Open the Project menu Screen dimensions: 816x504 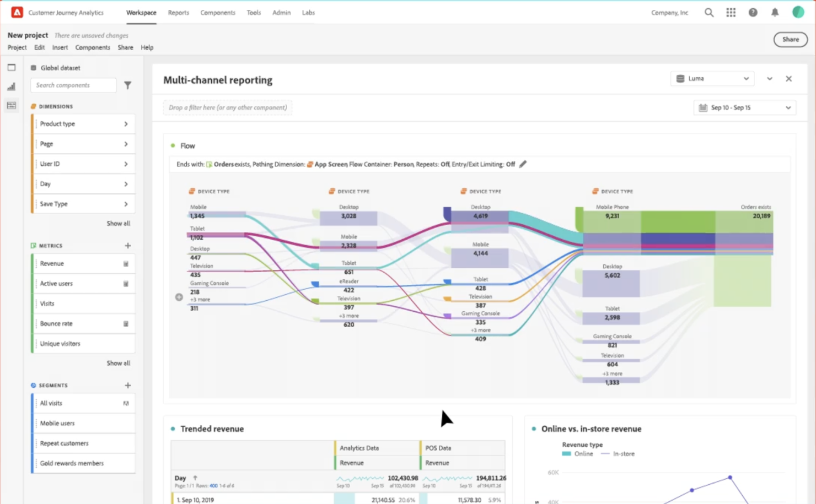pyautogui.click(x=17, y=47)
